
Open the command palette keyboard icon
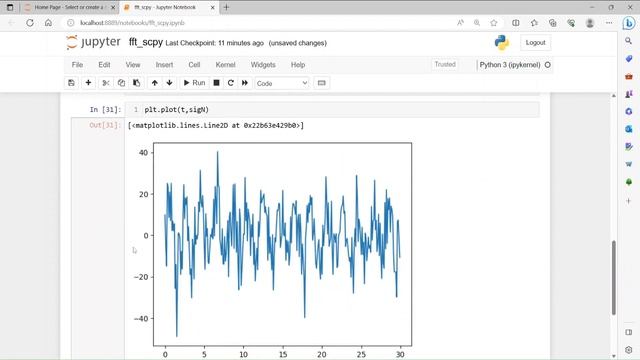pyautogui.click(x=322, y=83)
